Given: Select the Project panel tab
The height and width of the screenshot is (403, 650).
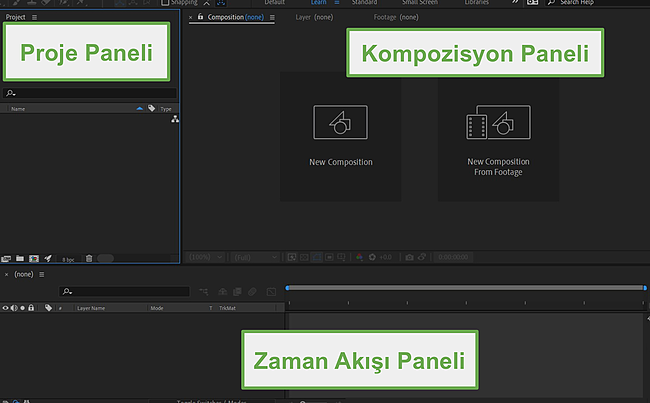Looking at the screenshot, I should (x=15, y=17).
